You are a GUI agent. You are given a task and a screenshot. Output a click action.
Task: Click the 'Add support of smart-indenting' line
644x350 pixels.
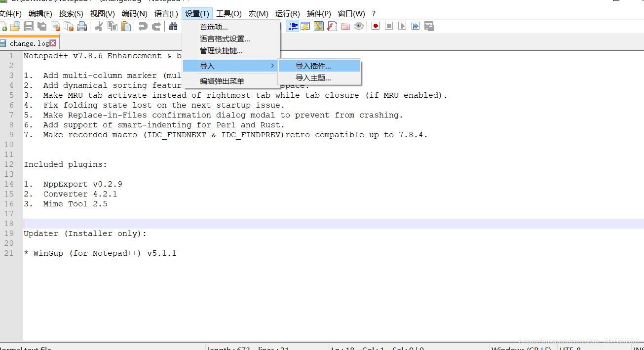154,125
